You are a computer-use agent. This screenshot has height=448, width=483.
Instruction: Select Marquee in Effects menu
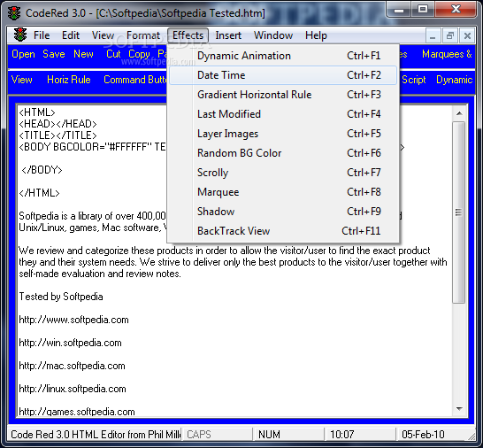tap(283, 192)
